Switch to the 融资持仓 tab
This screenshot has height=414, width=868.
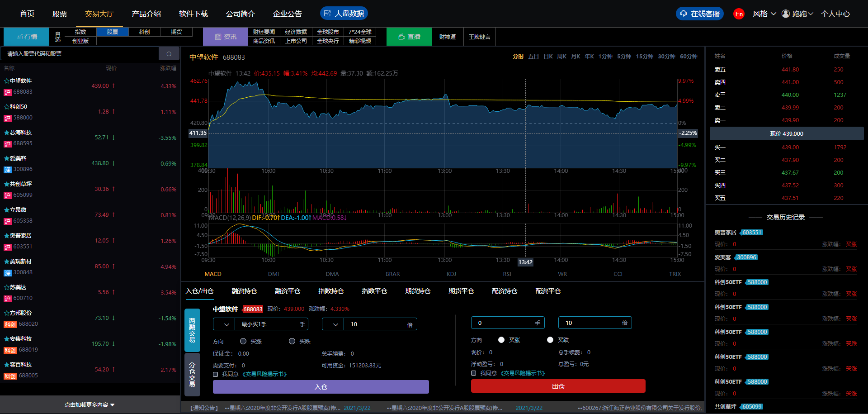click(x=244, y=291)
